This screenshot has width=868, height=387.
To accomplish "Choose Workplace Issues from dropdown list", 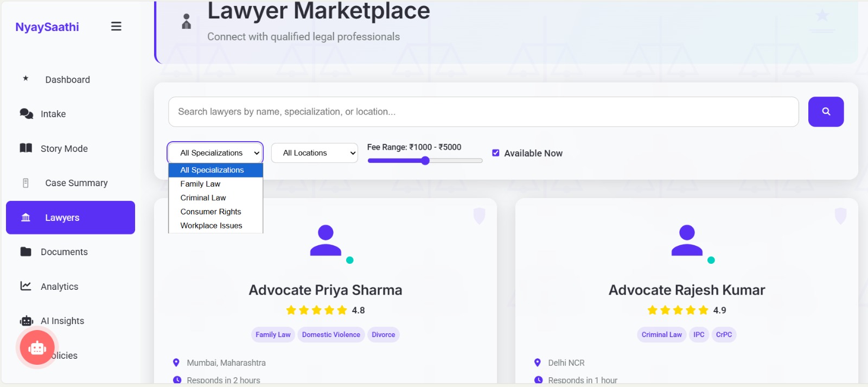I will (x=215, y=226).
